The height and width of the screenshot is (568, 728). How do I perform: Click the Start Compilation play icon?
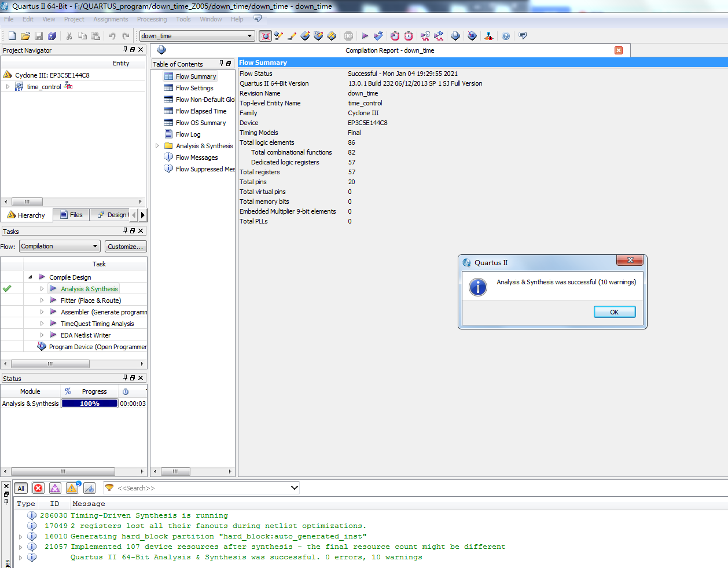[365, 36]
